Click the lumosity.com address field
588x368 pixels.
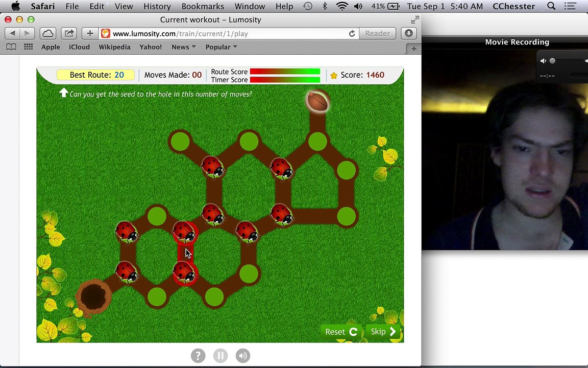229,33
